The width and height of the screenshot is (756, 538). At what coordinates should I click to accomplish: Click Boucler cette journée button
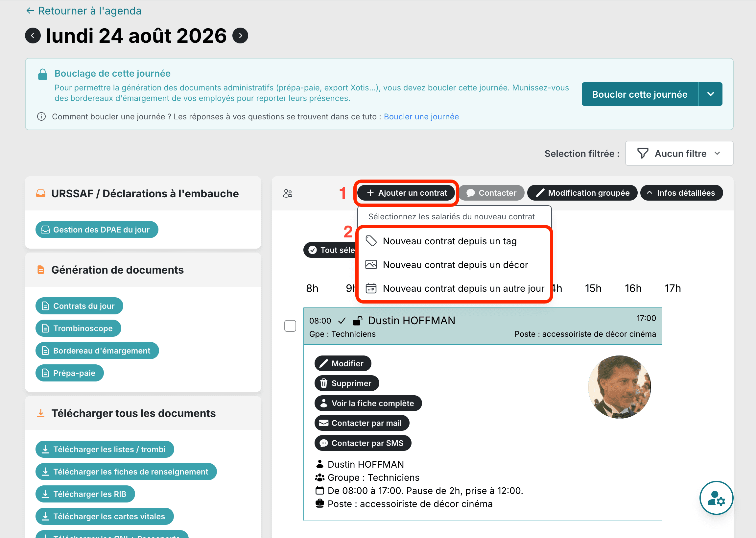tap(640, 94)
